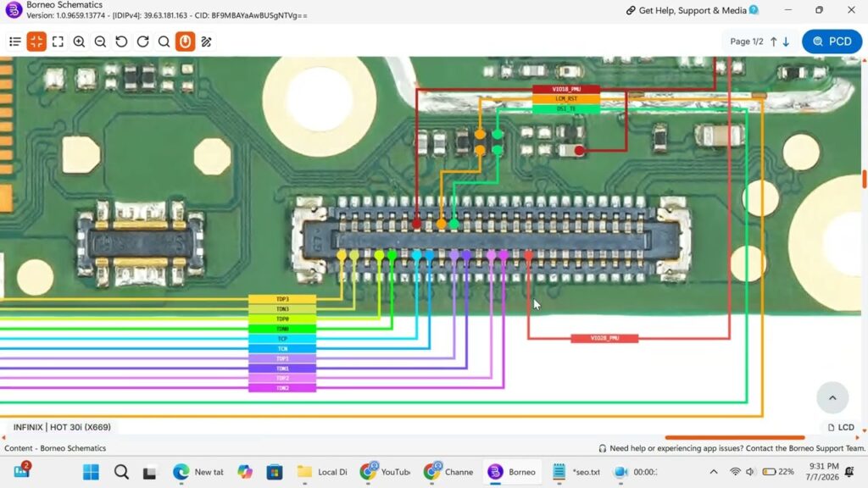Switch to the Channe Chrome window
This screenshot has height=488, width=868.
point(448,472)
